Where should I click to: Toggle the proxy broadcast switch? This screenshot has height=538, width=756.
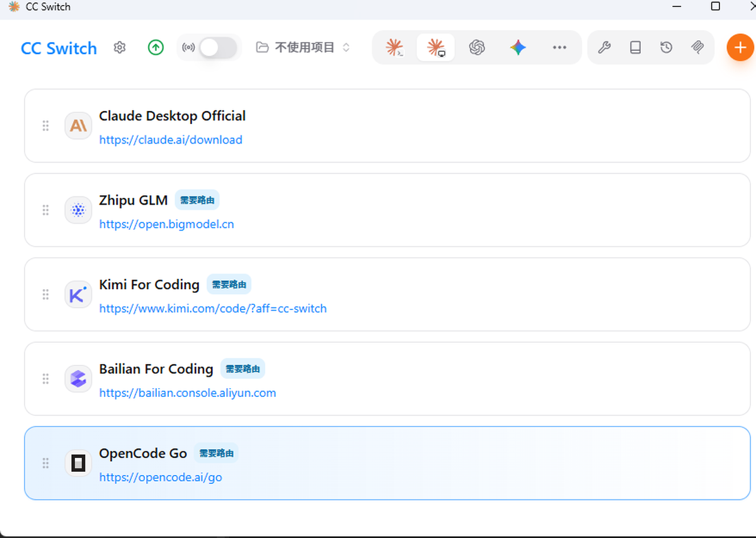click(218, 47)
